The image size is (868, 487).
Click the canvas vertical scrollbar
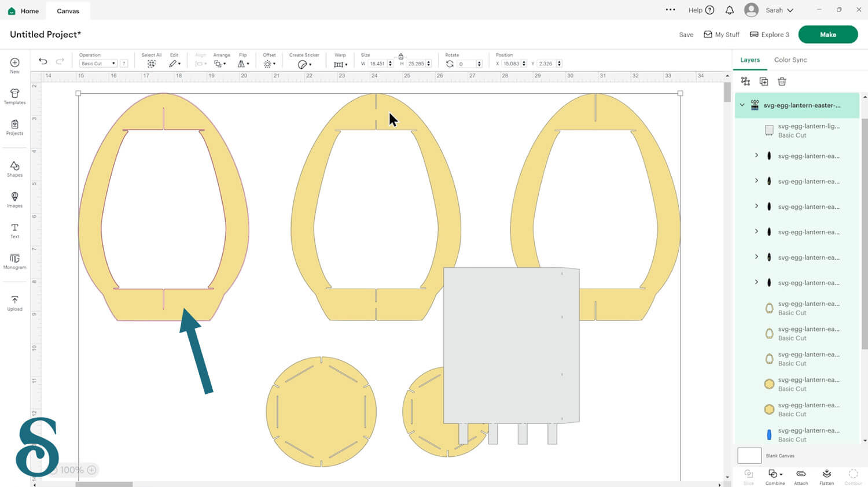tap(727, 93)
